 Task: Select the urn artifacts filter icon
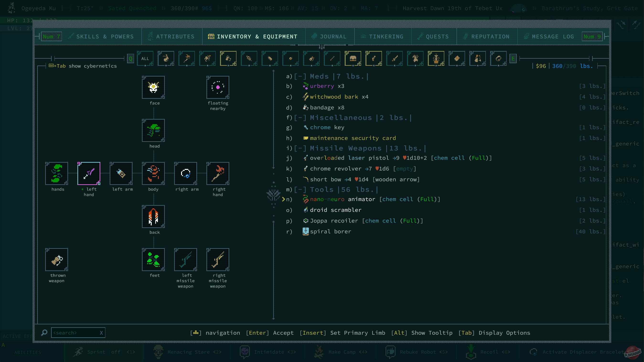tap(436, 58)
